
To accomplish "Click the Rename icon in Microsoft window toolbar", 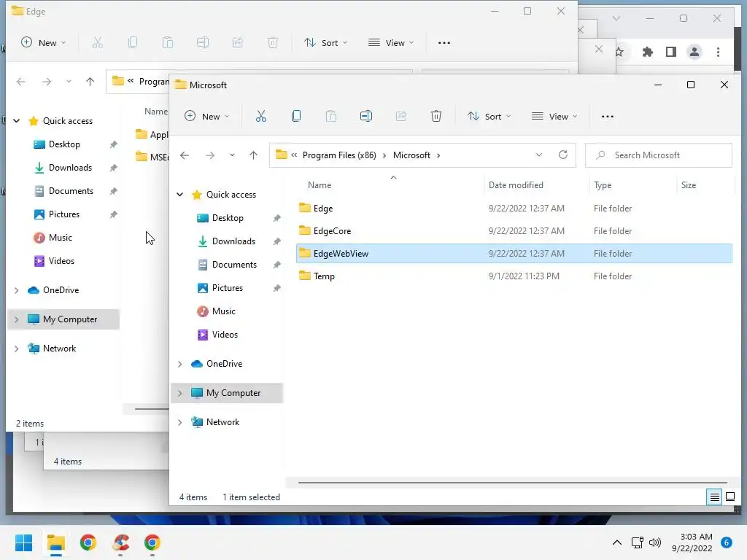I will tap(366, 116).
